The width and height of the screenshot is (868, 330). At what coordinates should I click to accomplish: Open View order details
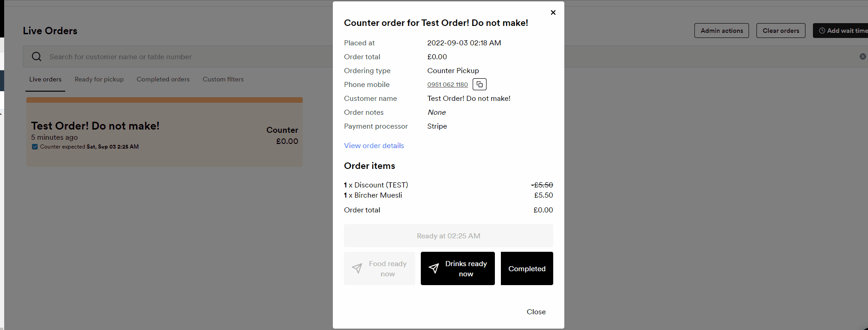tap(374, 145)
